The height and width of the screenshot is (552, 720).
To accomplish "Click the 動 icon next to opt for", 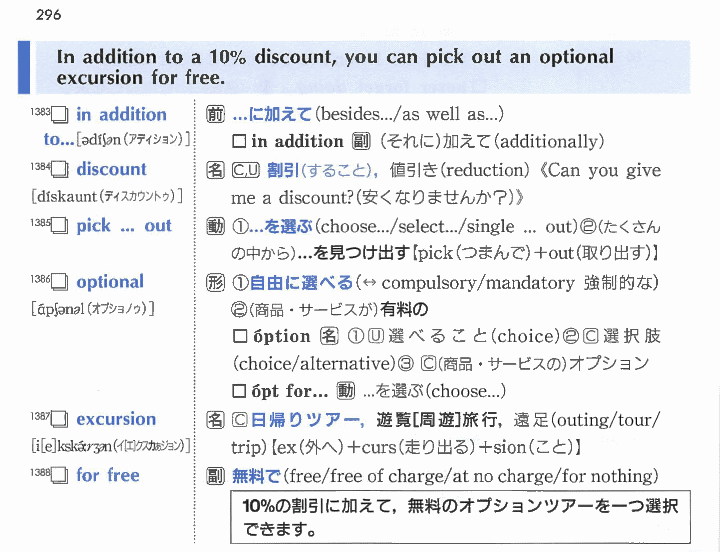I will [x=347, y=391].
